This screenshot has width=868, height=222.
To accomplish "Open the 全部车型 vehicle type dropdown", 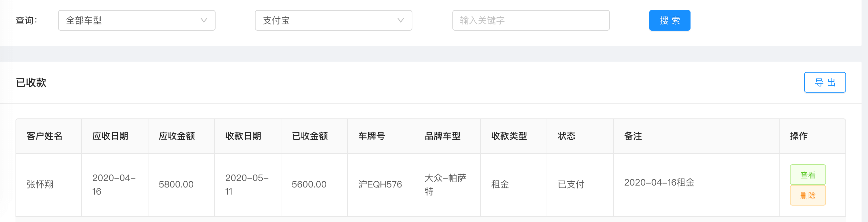I will [x=136, y=21].
